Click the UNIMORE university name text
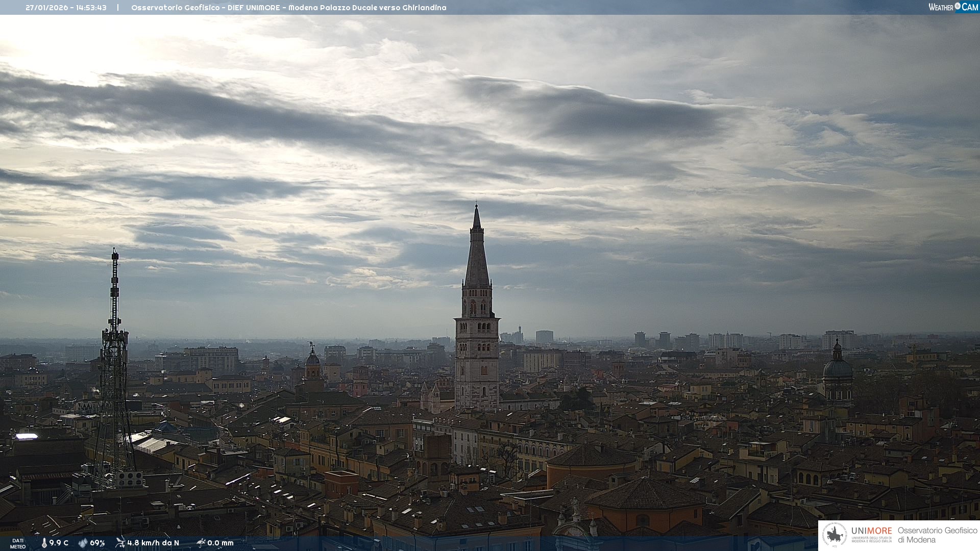This screenshot has height=551, width=980. pyautogui.click(x=871, y=531)
